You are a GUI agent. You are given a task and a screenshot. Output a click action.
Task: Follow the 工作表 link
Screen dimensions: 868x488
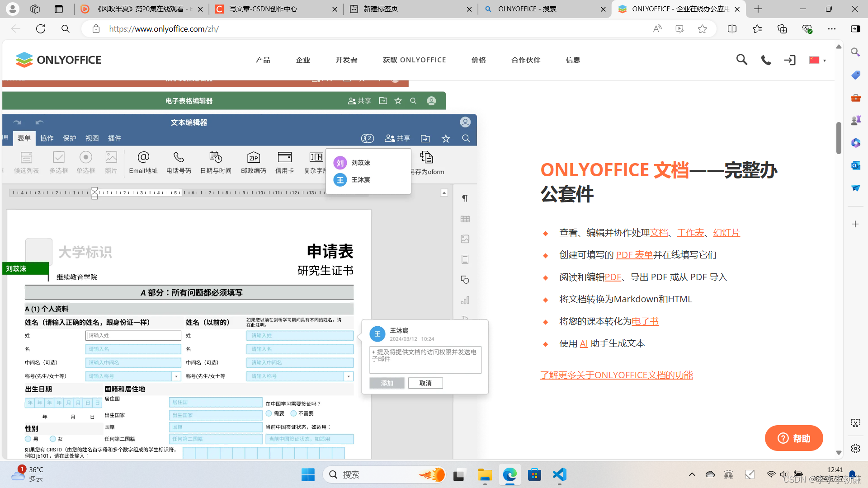pos(690,233)
